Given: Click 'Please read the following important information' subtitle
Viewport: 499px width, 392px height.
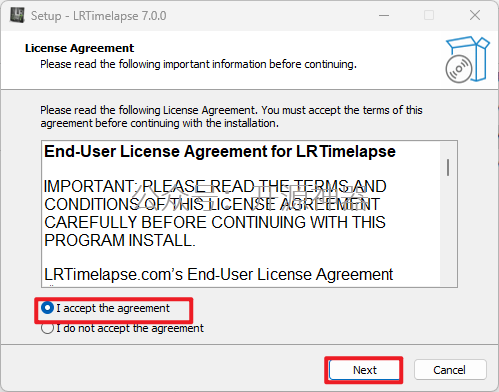Looking at the screenshot, I should [198, 64].
